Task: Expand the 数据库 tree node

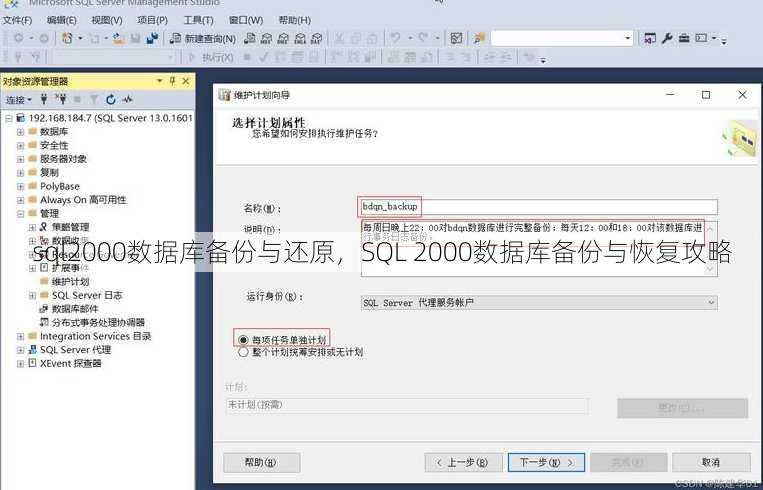Action: click(20, 132)
